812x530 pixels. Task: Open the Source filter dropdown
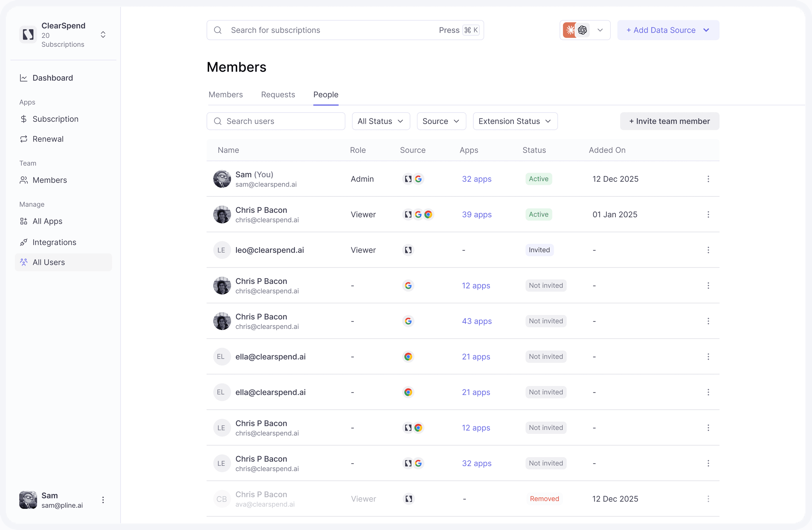[x=441, y=121]
